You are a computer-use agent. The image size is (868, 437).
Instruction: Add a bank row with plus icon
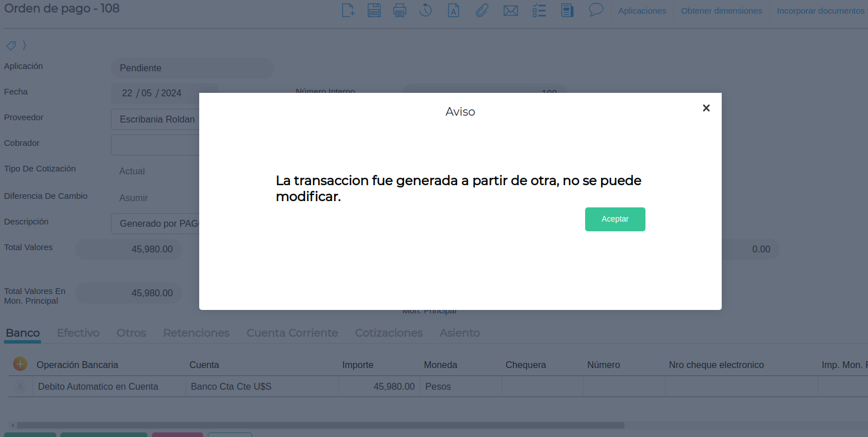tap(20, 364)
